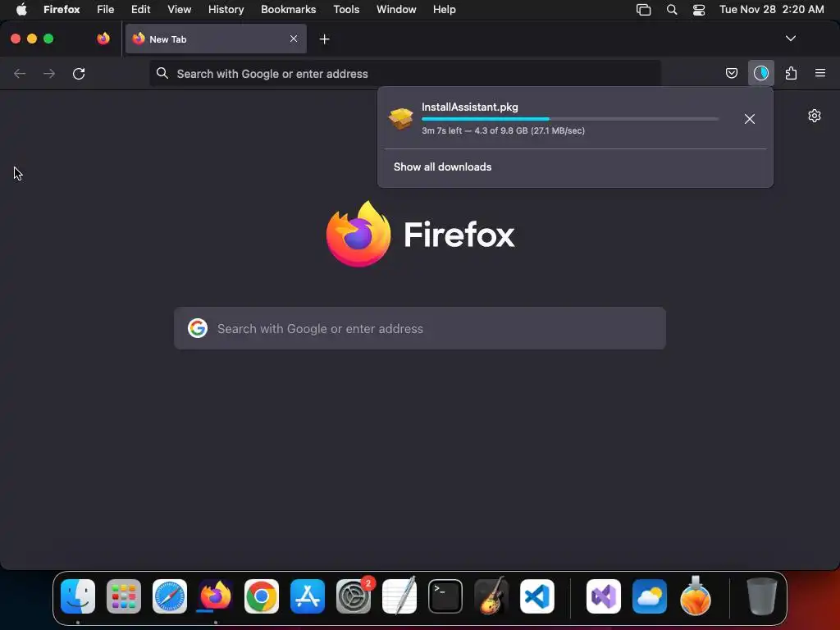
Task: Open the Firefox app menu
Action: (62, 10)
